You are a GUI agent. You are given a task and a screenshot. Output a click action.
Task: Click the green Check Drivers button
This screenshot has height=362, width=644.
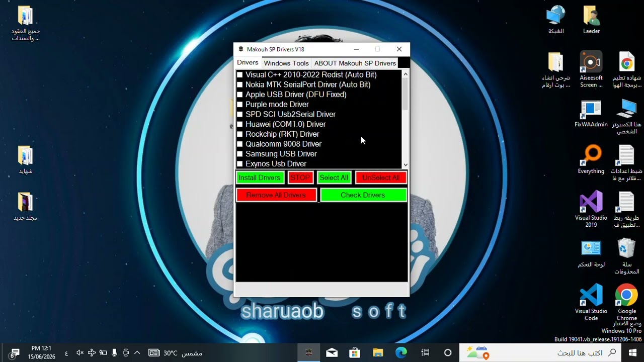point(363,195)
